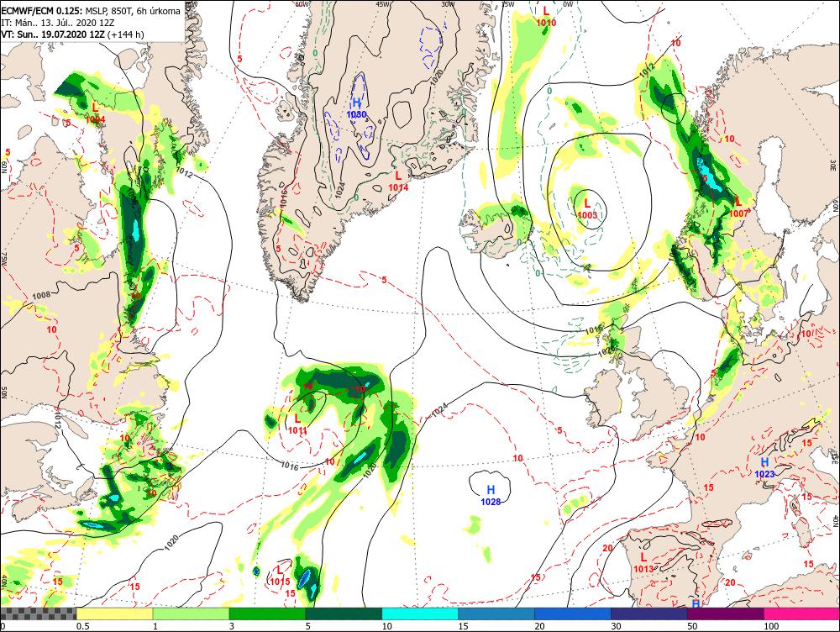Image resolution: width=840 pixels, height=632 pixels.
Task: Click the red '20' isotherm label west of Portugal
Action: 607,548
